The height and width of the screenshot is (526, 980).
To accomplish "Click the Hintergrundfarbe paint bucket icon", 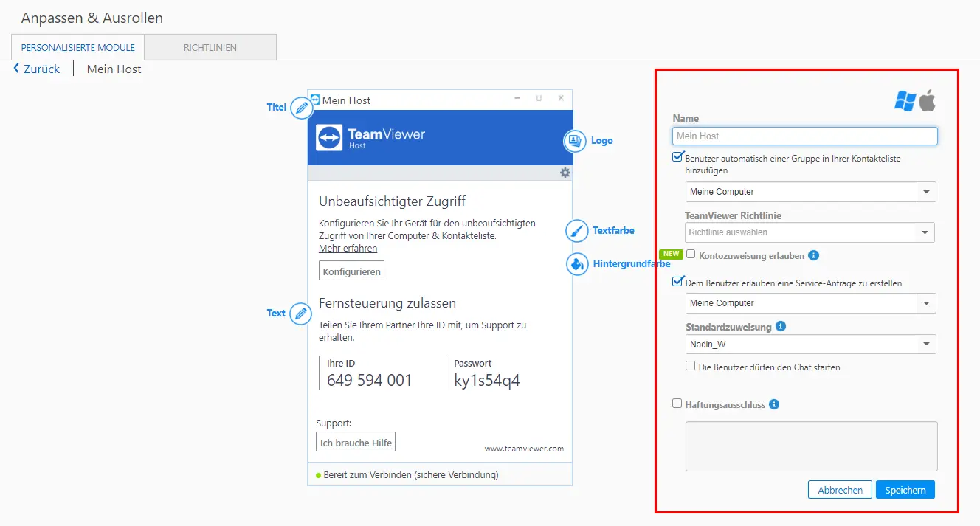I will coord(577,263).
